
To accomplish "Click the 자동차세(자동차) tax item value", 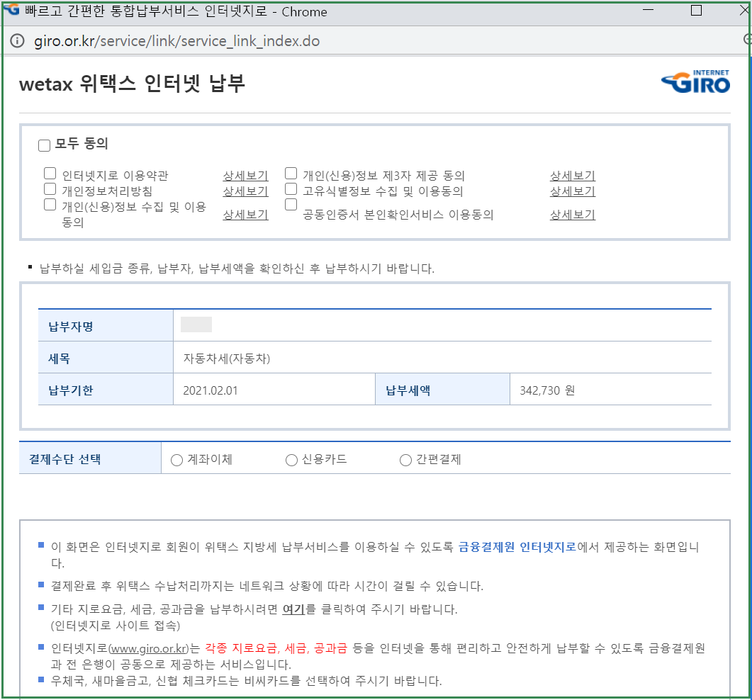I will [x=226, y=359].
